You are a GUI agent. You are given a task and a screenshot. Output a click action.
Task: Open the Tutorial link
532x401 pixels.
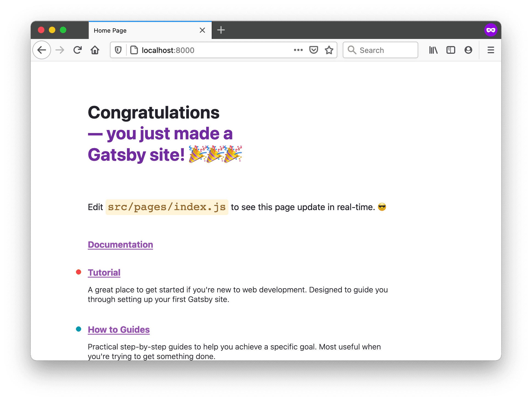[x=104, y=273]
